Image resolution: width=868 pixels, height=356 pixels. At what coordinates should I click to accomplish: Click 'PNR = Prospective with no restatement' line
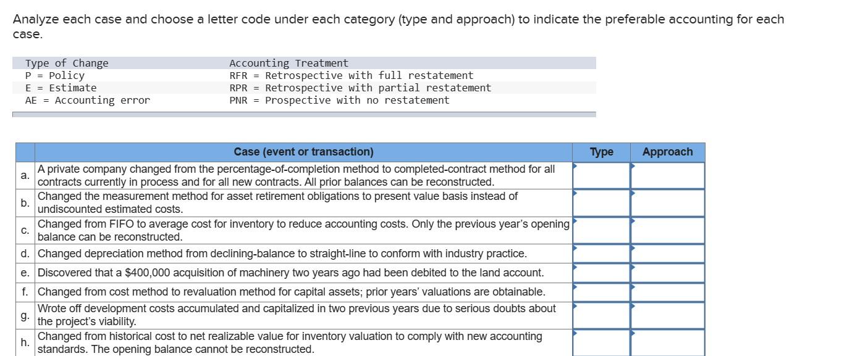pyautogui.click(x=339, y=100)
